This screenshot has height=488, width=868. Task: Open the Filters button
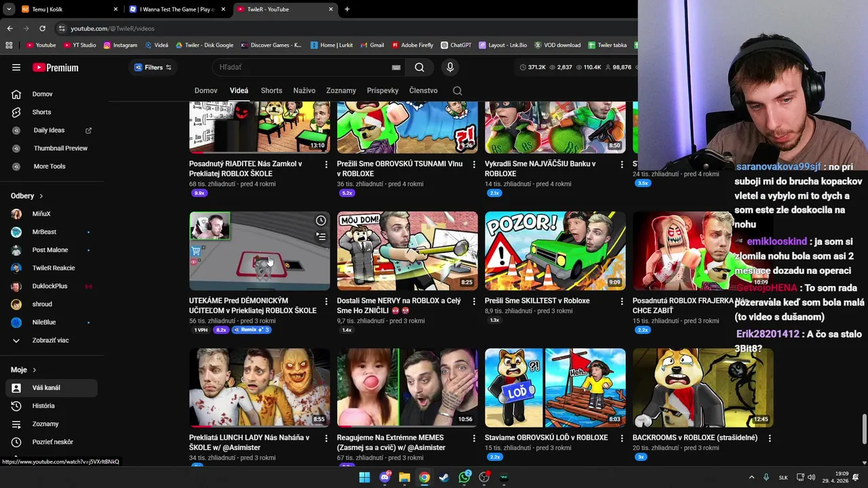tap(153, 67)
